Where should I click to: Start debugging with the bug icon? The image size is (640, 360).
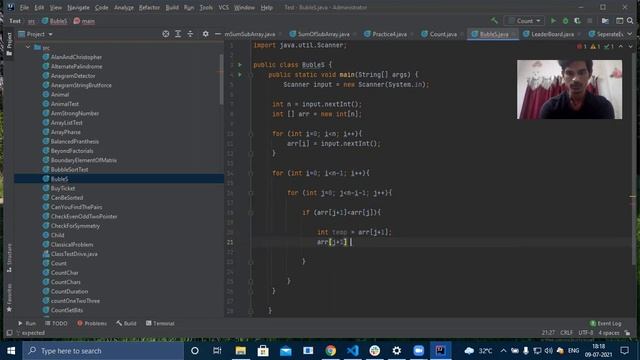pos(565,20)
